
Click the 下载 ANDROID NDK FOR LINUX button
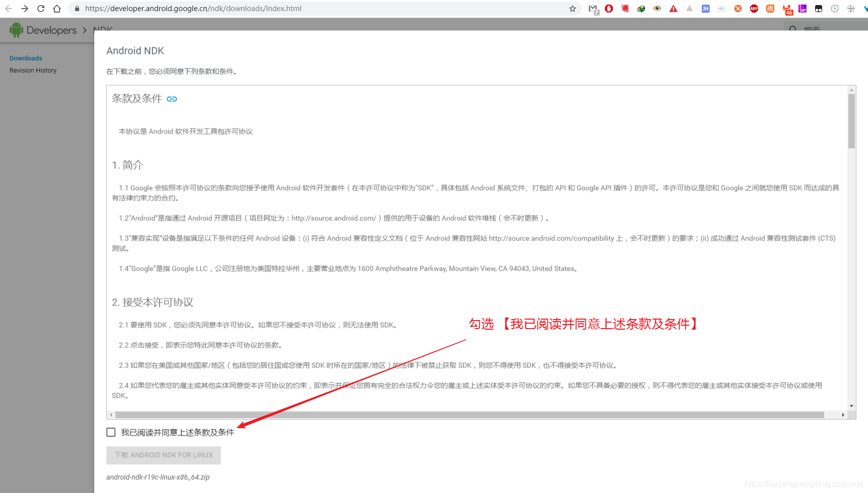[x=163, y=455]
